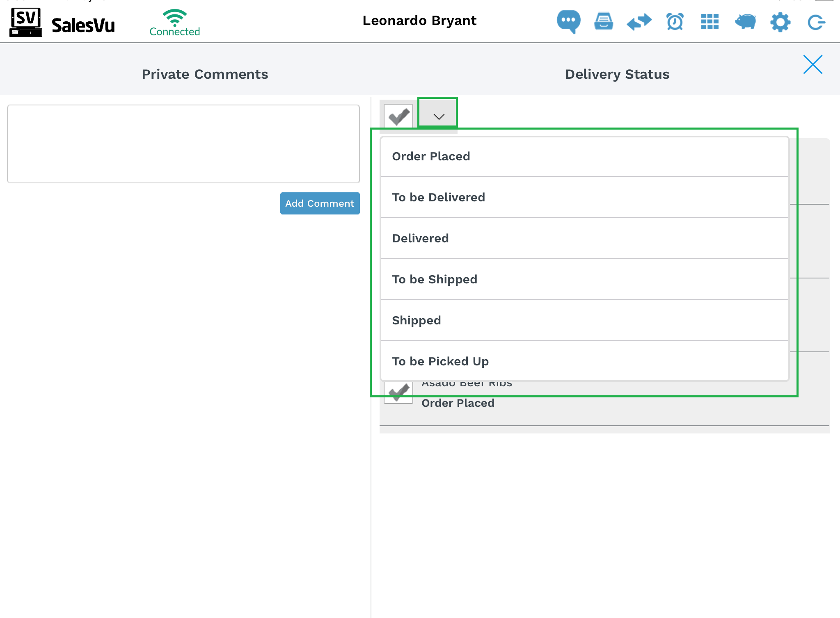The image size is (840, 618).
Task: Open the grid view icon
Action: (710, 22)
